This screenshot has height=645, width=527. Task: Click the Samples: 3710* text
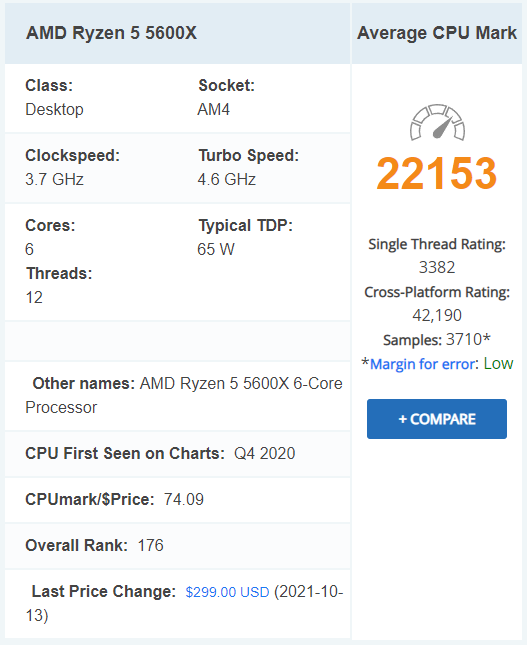(437, 339)
